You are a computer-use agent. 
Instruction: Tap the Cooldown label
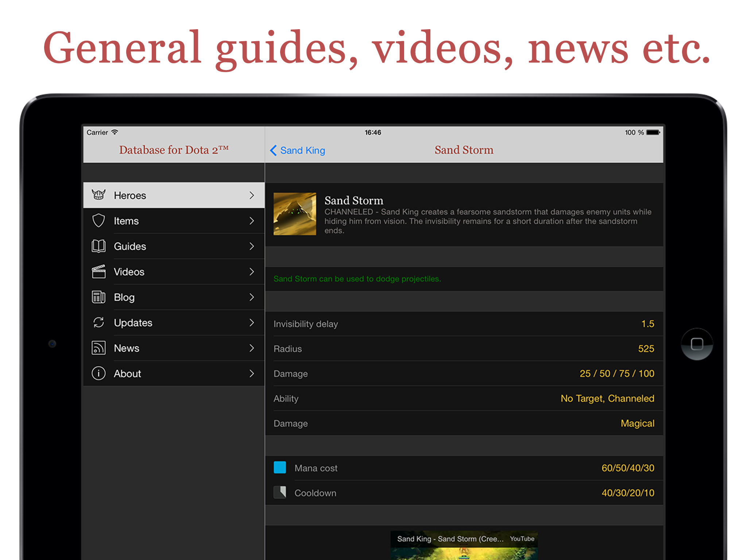315,493
